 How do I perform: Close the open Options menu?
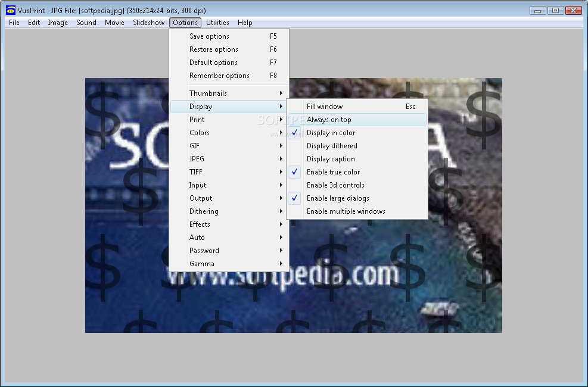[185, 23]
